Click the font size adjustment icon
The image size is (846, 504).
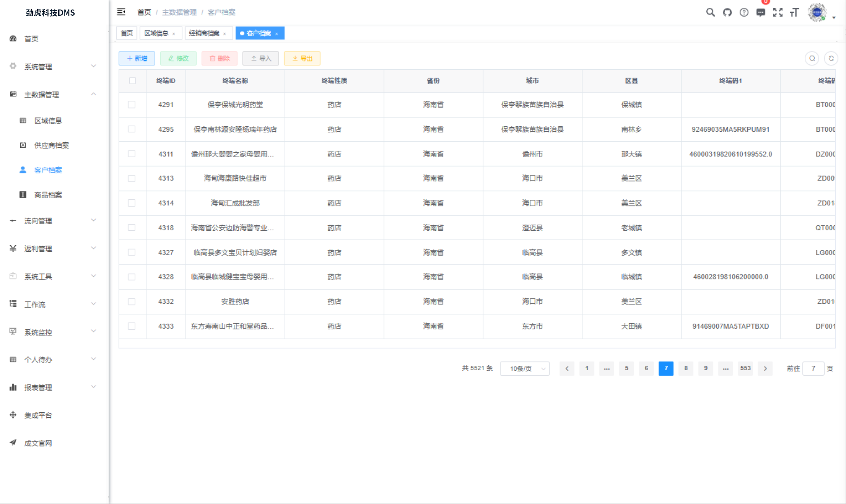[795, 12]
